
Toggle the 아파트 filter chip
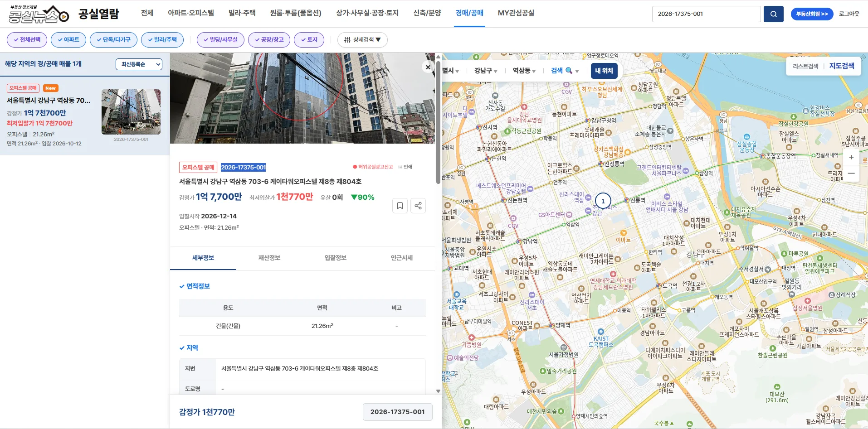[68, 40]
